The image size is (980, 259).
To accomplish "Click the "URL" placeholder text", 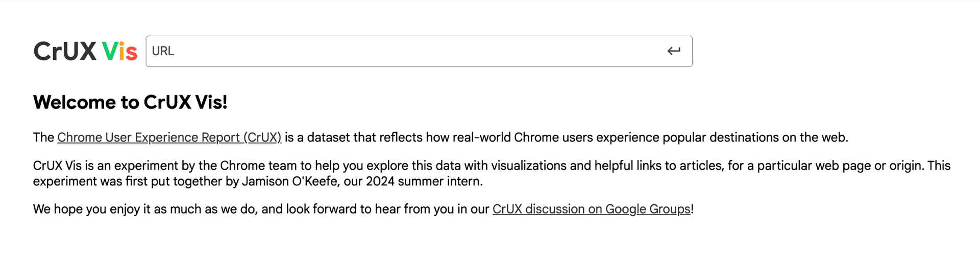I will [x=163, y=51].
